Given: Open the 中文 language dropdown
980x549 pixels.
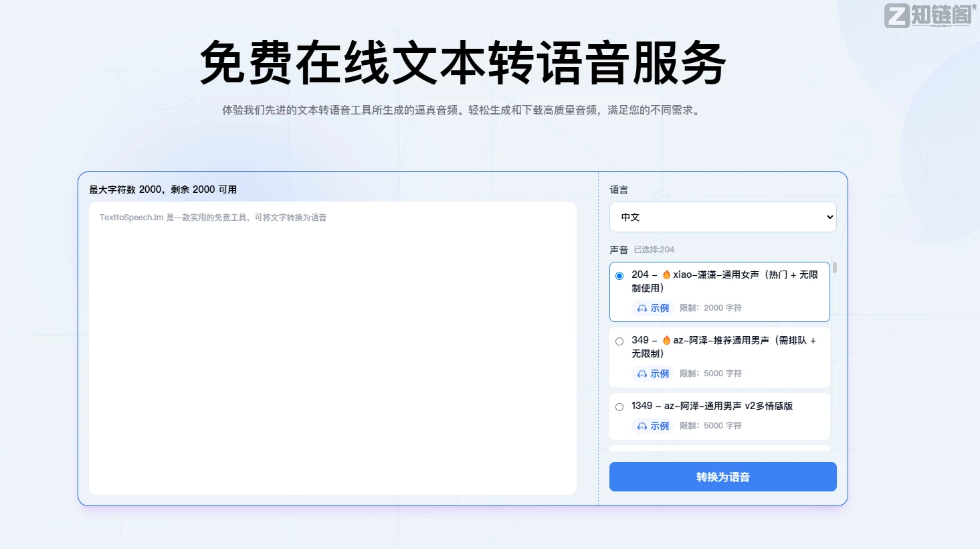Looking at the screenshot, I should 722,217.
